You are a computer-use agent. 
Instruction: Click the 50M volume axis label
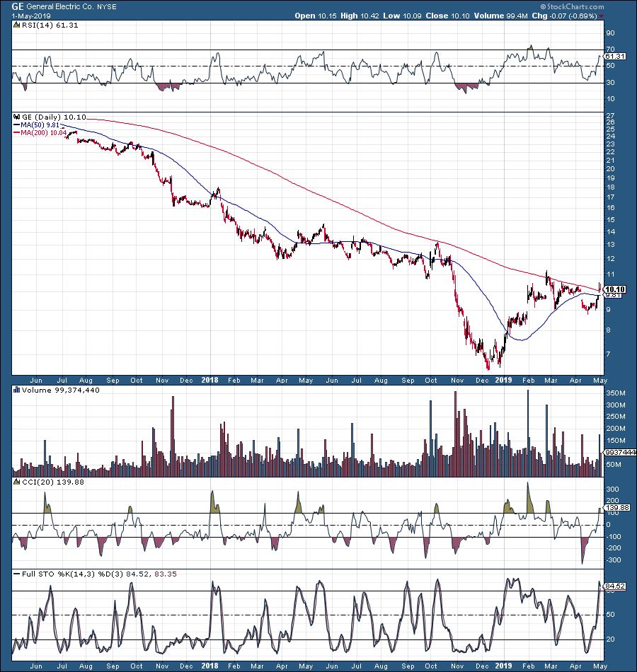[x=614, y=465]
